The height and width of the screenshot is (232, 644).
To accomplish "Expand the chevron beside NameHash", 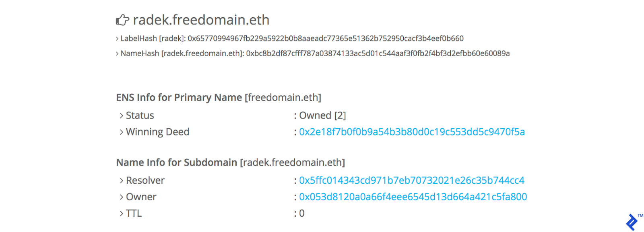I will point(117,54).
